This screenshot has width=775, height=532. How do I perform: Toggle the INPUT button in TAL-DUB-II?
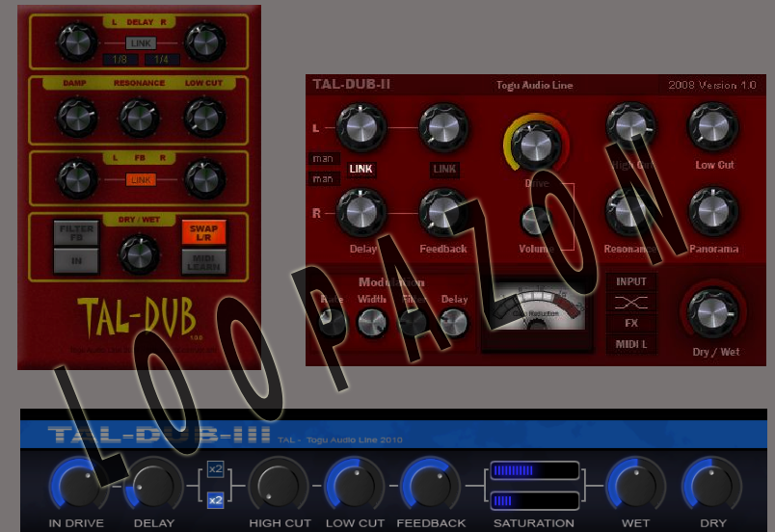pos(631,281)
